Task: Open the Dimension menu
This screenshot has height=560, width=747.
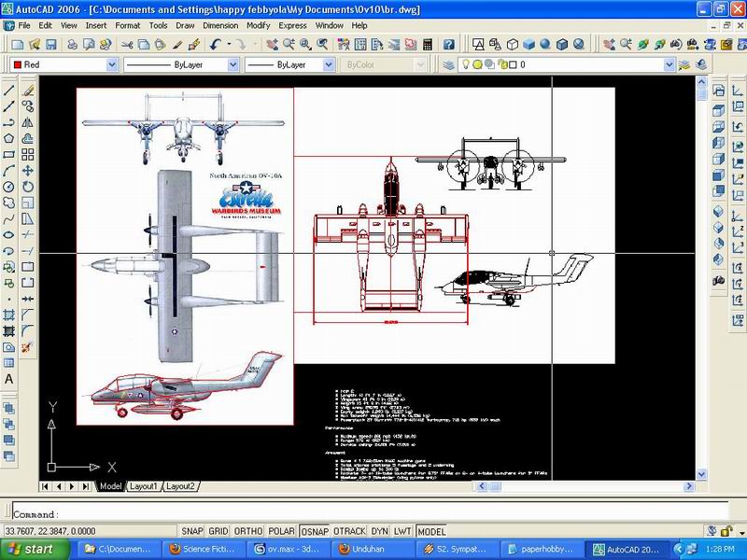Action: click(x=220, y=26)
